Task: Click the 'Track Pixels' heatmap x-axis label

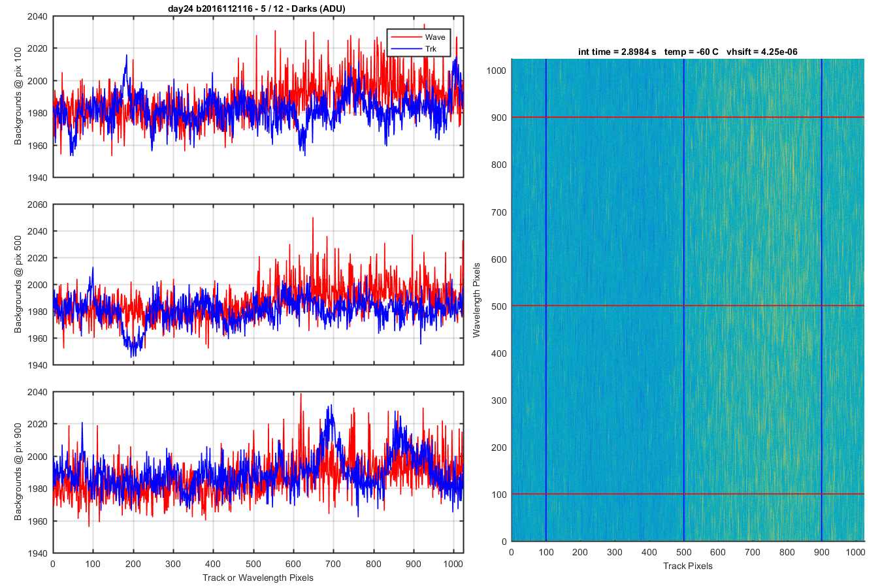Action: (x=687, y=566)
